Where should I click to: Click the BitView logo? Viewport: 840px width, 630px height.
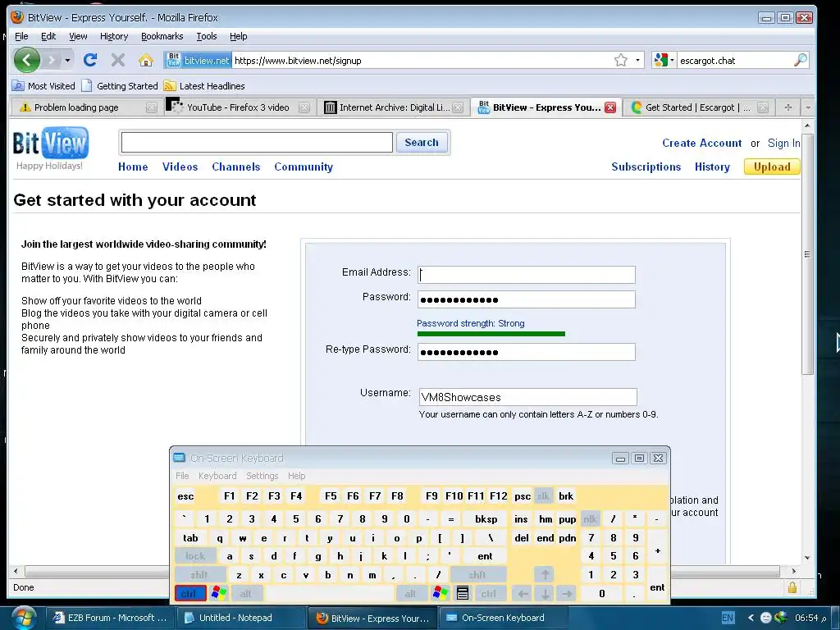click(x=50, y=143)
